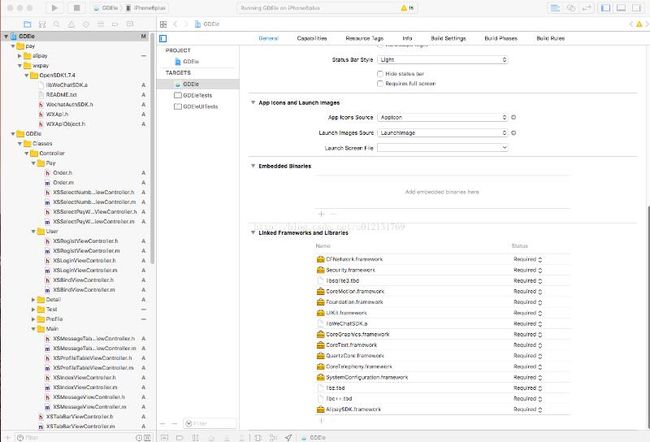Click the Run (play) button
The height and width of the screenshot is (442, 650).
[54, 8]
